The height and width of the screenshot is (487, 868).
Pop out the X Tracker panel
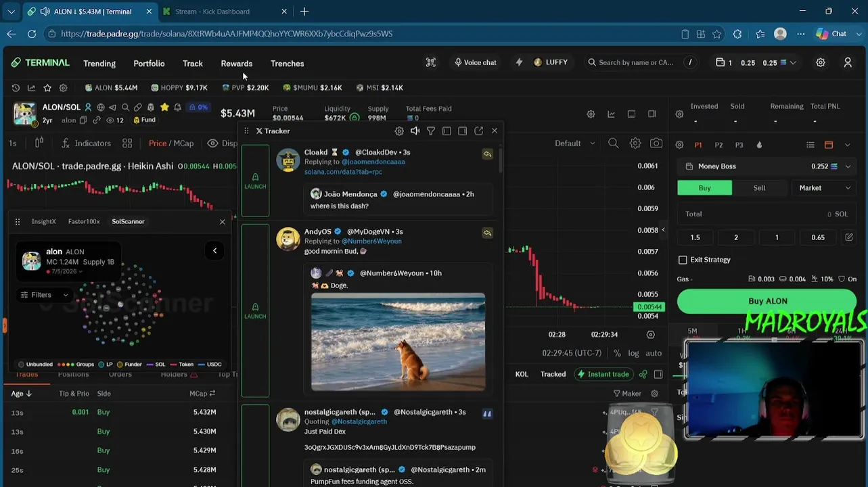tap(479, 131)
